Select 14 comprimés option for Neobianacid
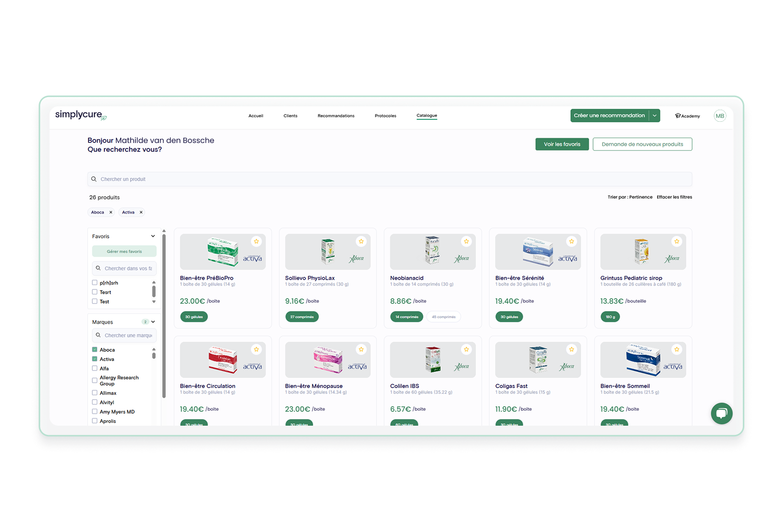 [x=407, y=317]
